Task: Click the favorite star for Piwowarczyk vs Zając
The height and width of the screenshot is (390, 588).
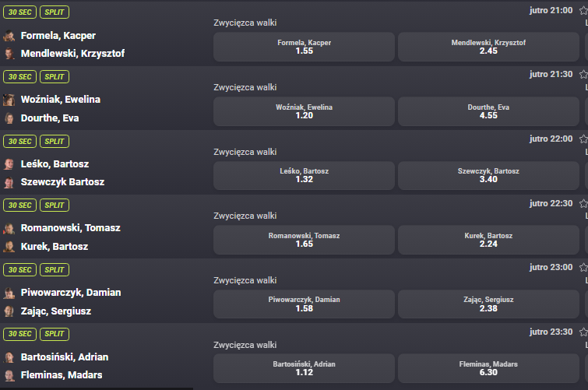Action: point(583,268)
